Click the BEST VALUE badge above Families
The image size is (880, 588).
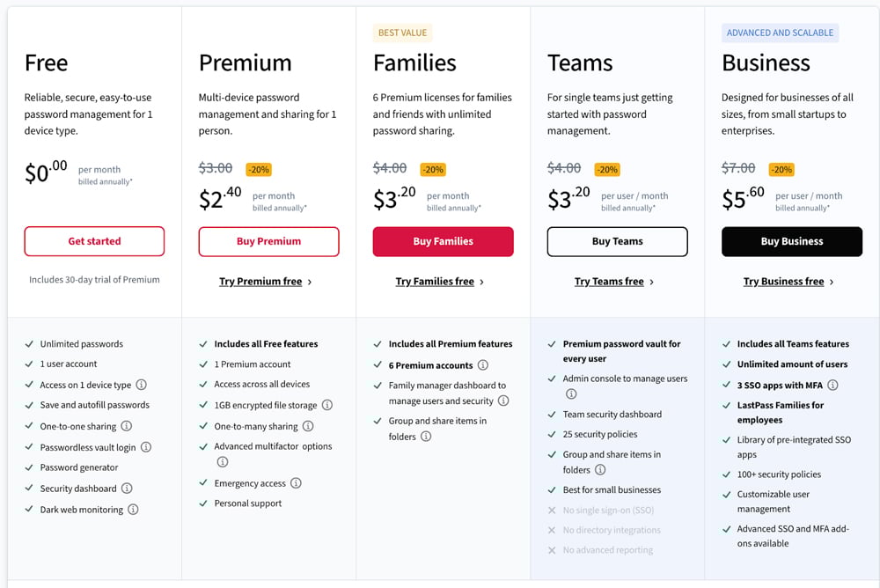coord(402,33)
